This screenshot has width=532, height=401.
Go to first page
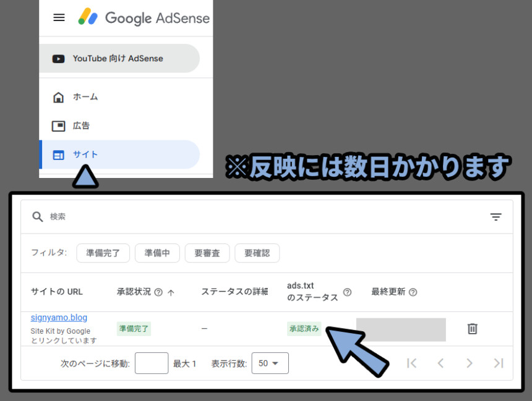pos(411,363)
